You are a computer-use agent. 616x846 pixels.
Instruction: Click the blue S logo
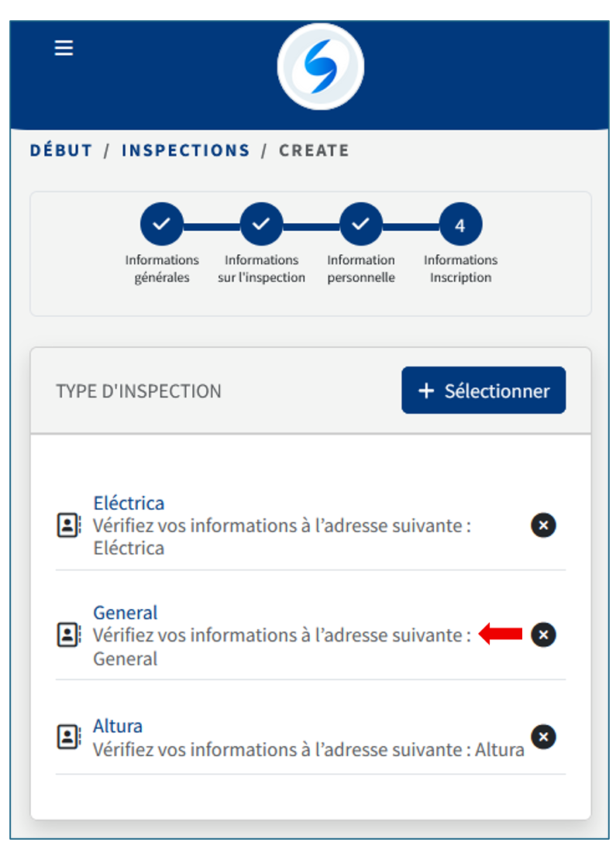(x=320, y=67)
